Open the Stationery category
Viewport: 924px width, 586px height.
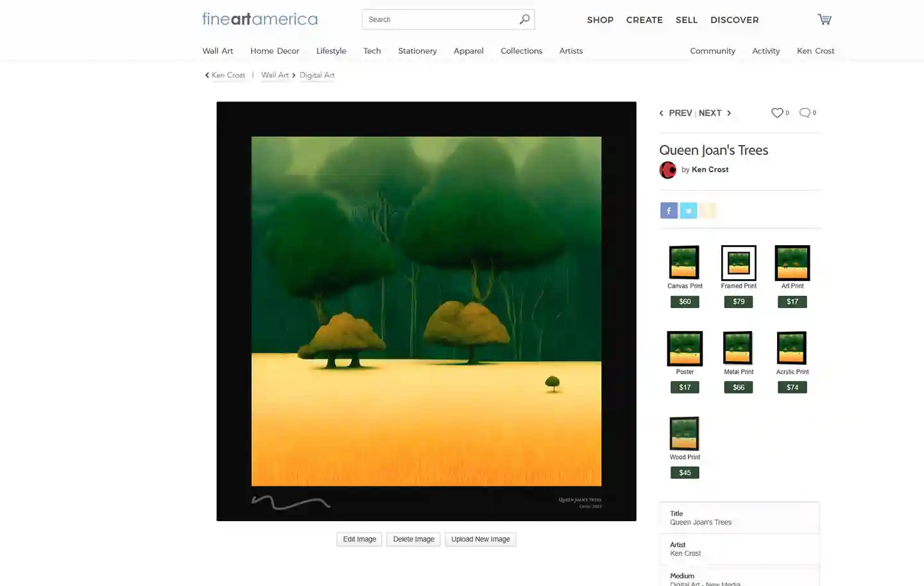tap(417, 51)
